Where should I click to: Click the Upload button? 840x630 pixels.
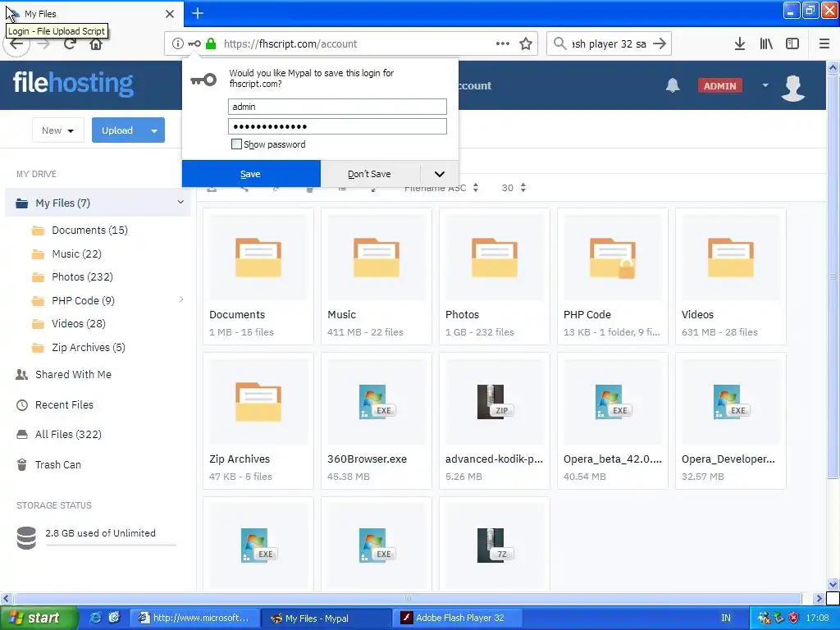(x=118, y=130)
